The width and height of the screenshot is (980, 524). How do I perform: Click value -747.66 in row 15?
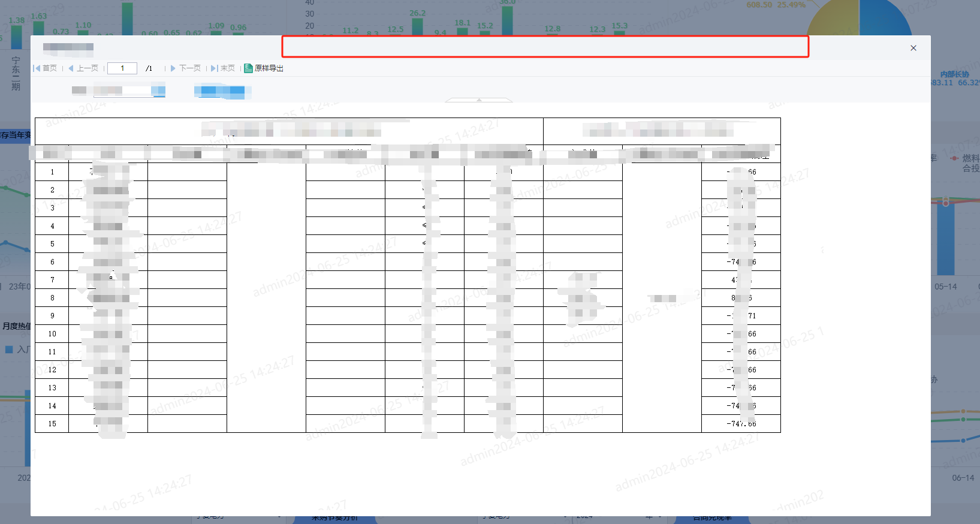click(x=741, y=424)
